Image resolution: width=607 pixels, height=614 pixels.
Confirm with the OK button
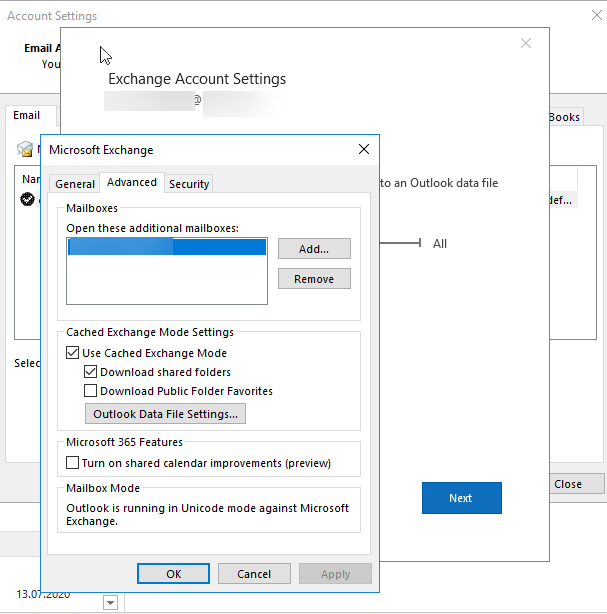coord(173,574)
